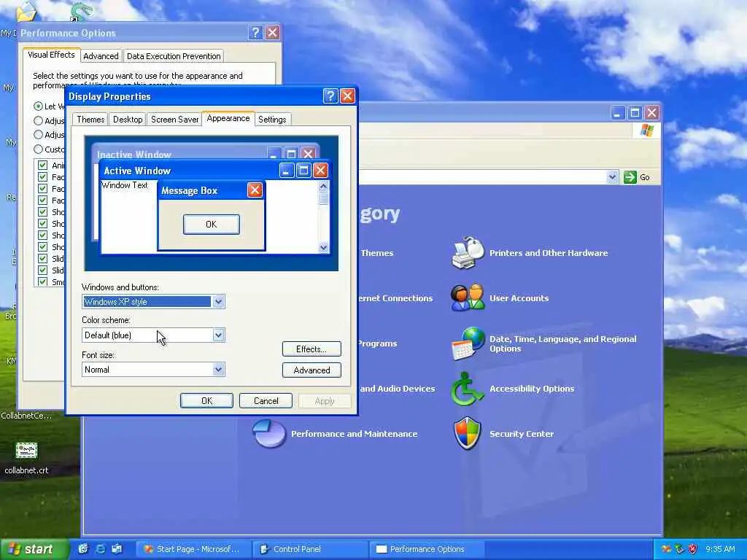Viewport: 747px width, 560px height.
Task: Click Cancel in Display Properties
Action: click(266, 401)
